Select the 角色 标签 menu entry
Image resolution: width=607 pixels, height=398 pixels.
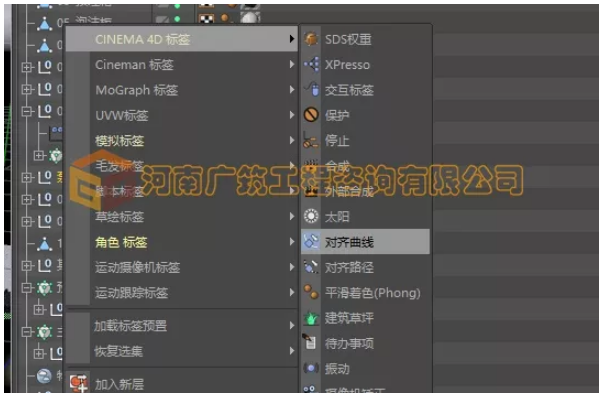(182, 242)
